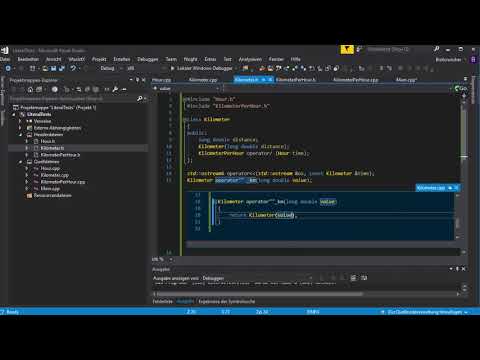
Task: Collapse the Headerdateien folder
Action: click(x=21, y=135)
